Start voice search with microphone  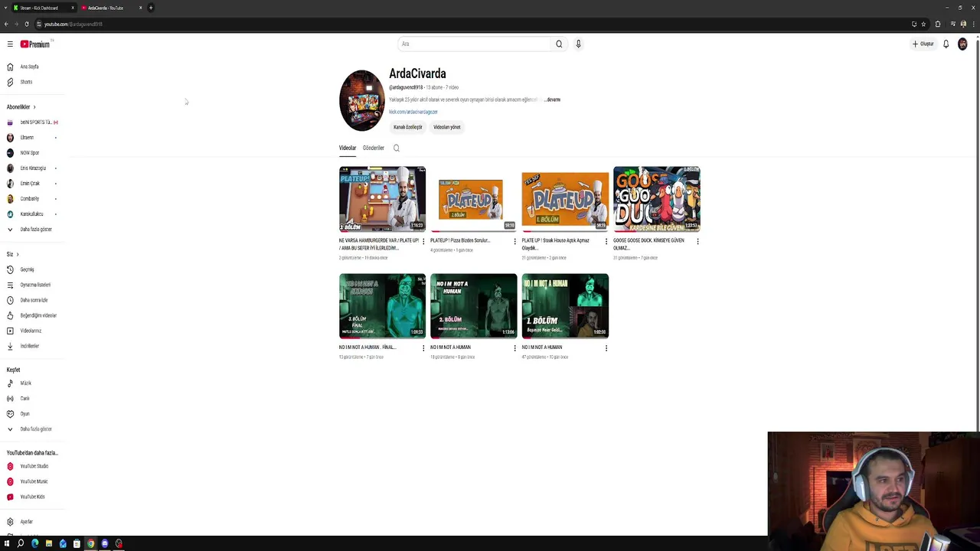[578, 44]
